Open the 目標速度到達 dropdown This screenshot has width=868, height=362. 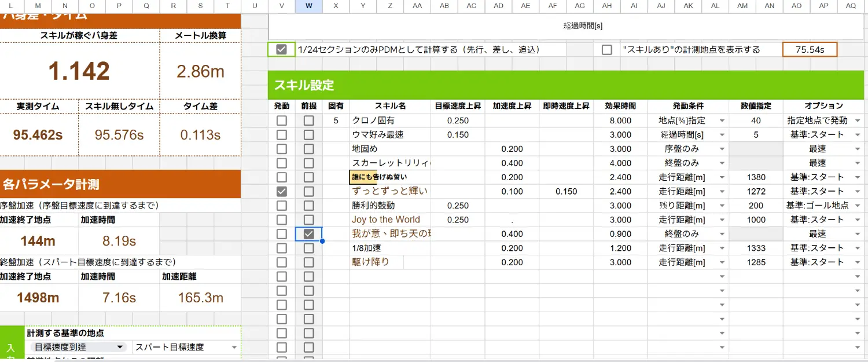120,347
